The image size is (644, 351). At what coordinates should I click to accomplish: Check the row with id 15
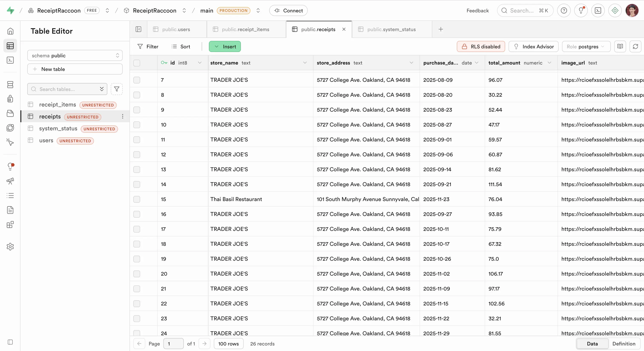137,199
